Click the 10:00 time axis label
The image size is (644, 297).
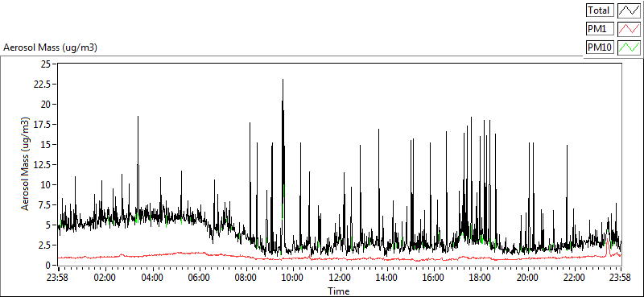pos(293,278)
